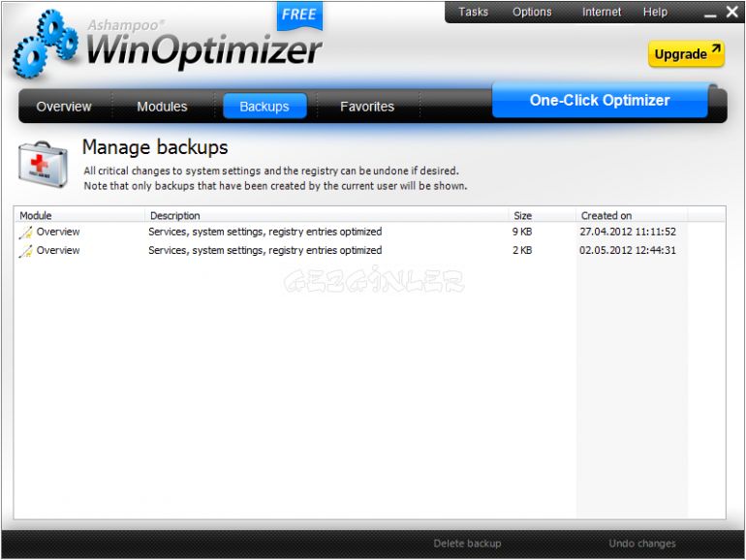Select the Overview row created 02.05.2012
746x560 pixels.
pyautogui.click(x=369, y=250)
